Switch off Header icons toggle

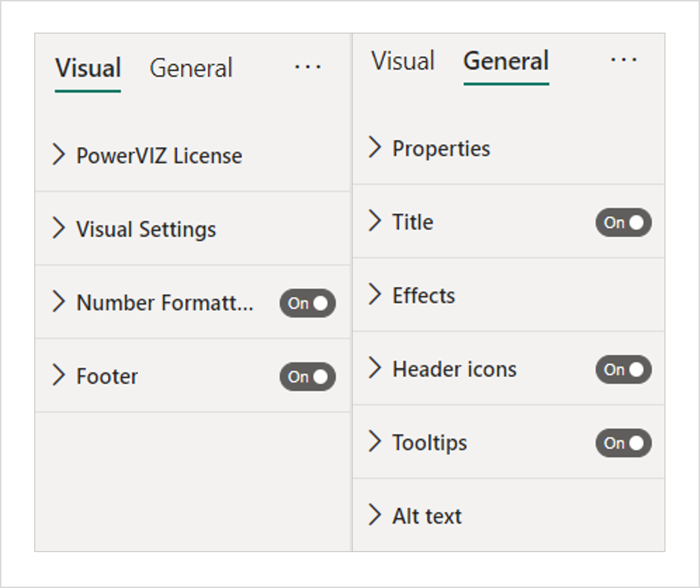tap(623, 370)
